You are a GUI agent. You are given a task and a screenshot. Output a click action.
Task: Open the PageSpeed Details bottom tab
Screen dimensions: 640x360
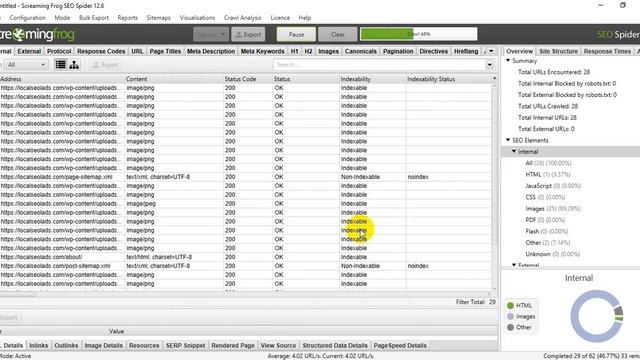coord(400,346)
